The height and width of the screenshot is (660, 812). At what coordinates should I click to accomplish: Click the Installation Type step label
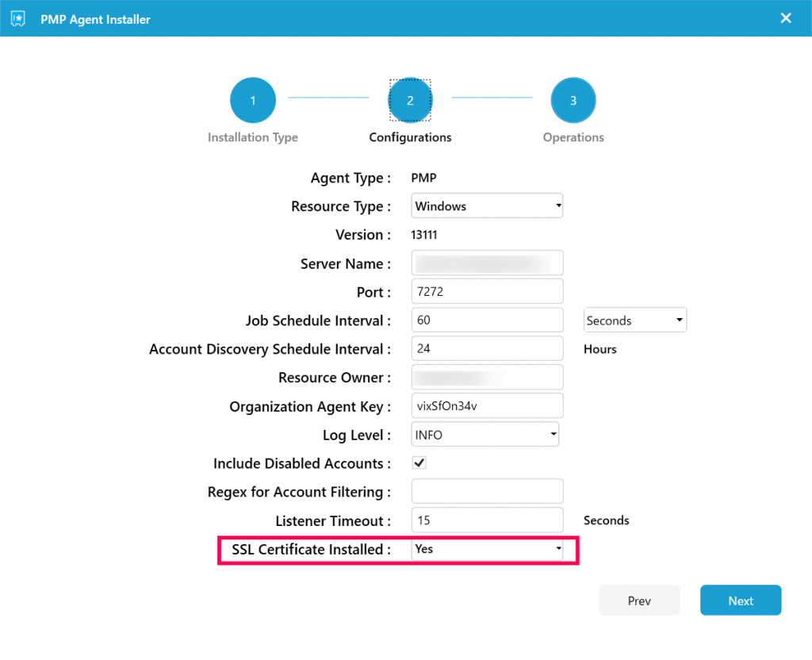coord(253,137)
